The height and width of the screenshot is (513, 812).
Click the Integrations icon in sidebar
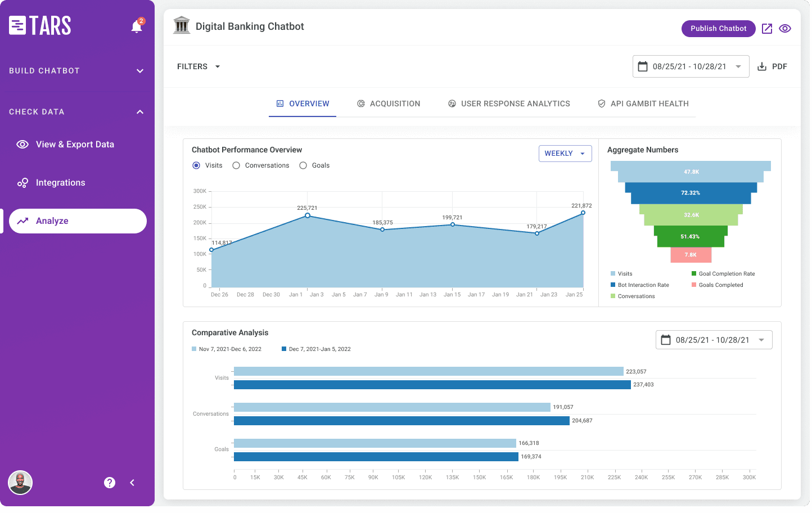22,183
